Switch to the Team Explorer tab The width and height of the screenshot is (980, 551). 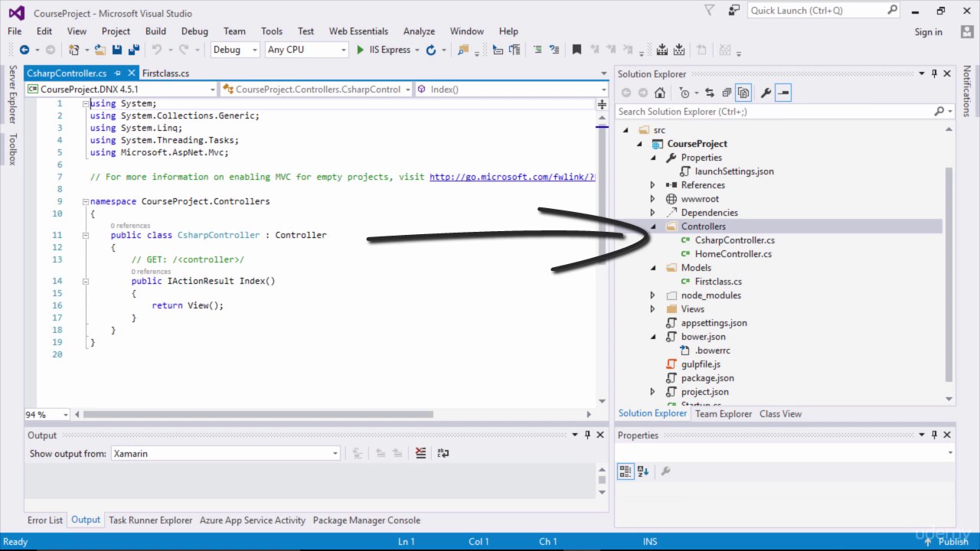(x=724, y=414)
